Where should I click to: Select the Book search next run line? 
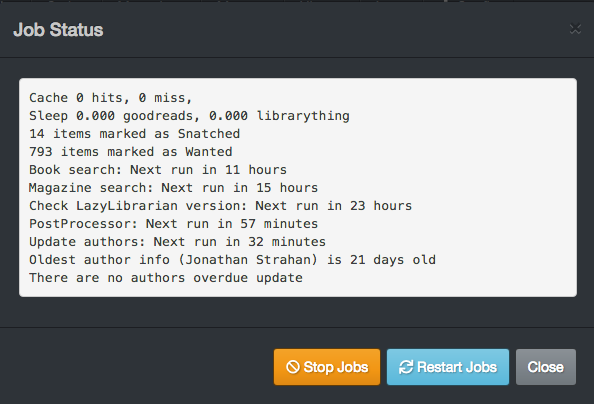tap(158, 170)
